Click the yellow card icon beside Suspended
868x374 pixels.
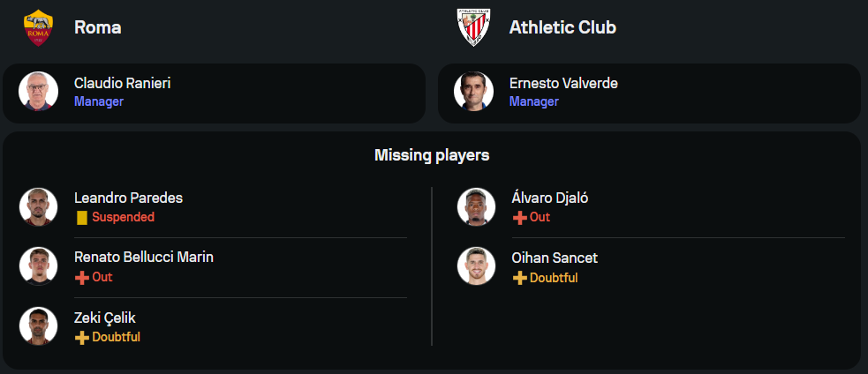click(82, 217)
